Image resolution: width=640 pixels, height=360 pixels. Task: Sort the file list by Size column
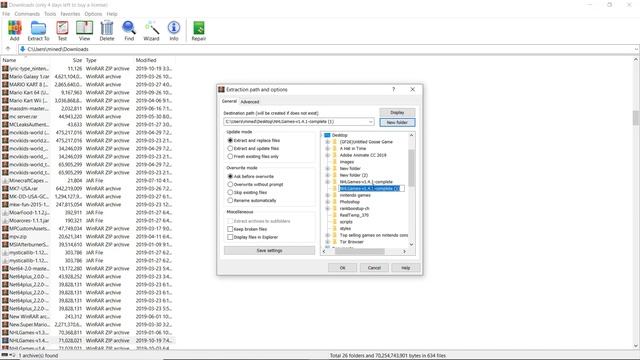coord(77,60)
